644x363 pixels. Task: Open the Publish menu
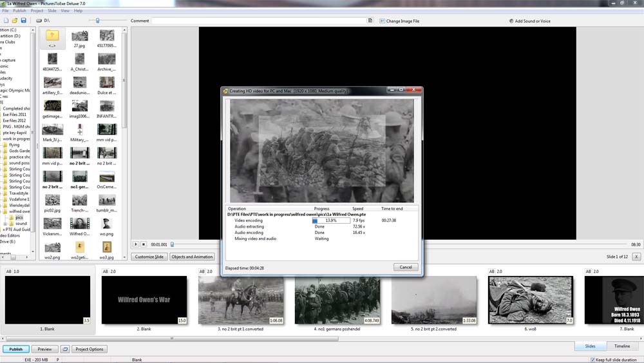(19, 11)
